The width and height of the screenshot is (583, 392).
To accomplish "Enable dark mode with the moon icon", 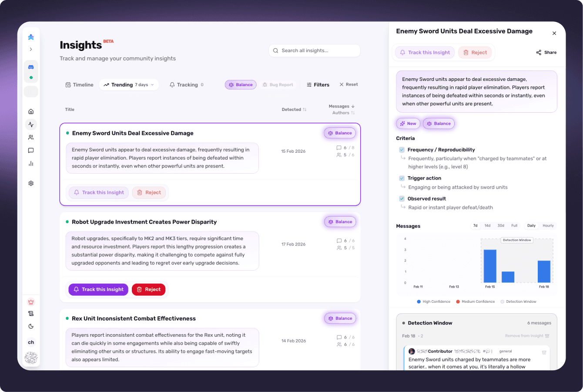I will (31, 326).
